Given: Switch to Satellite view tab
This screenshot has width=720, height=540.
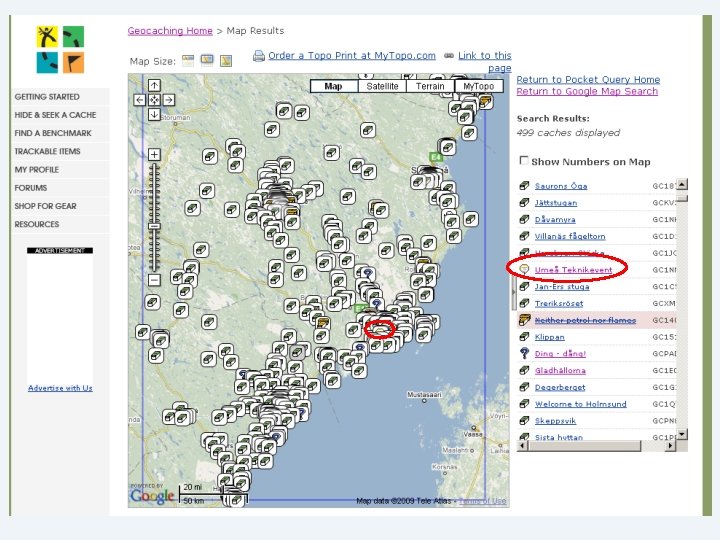Looking at the screenshot, I should pos(382,86).
